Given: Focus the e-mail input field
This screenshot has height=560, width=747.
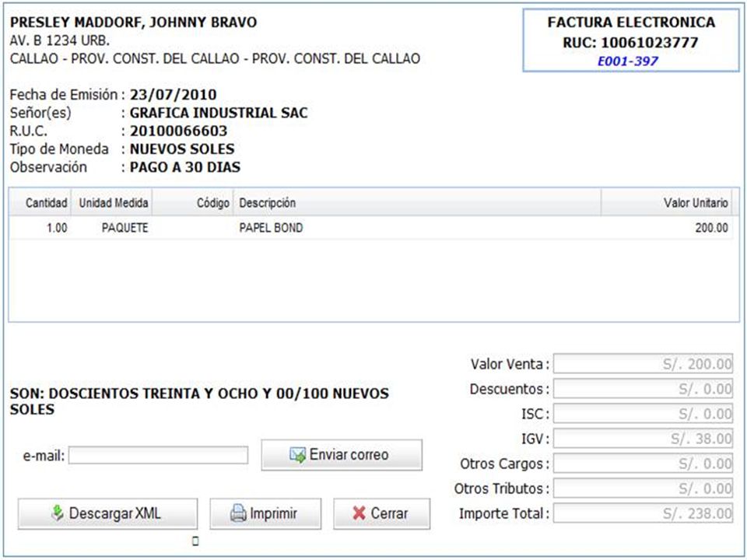Looking at the screenshot, I should [x=158, y=455].
